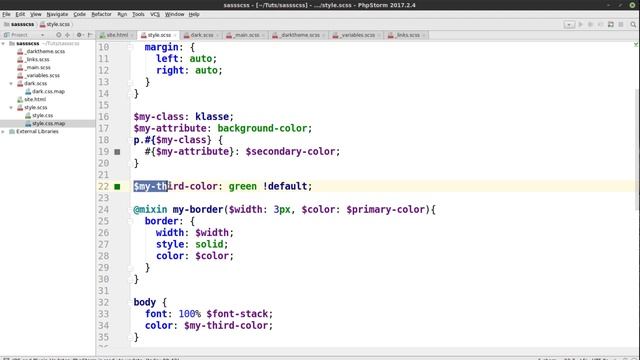Click sassscss breadcrumb in navigation bar

[19, 24]
